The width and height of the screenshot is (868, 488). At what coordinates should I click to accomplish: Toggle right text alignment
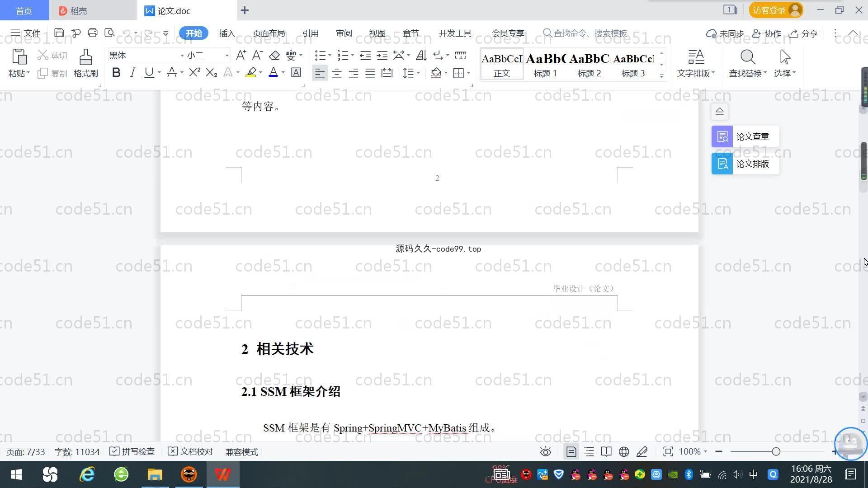coord(353,73)
